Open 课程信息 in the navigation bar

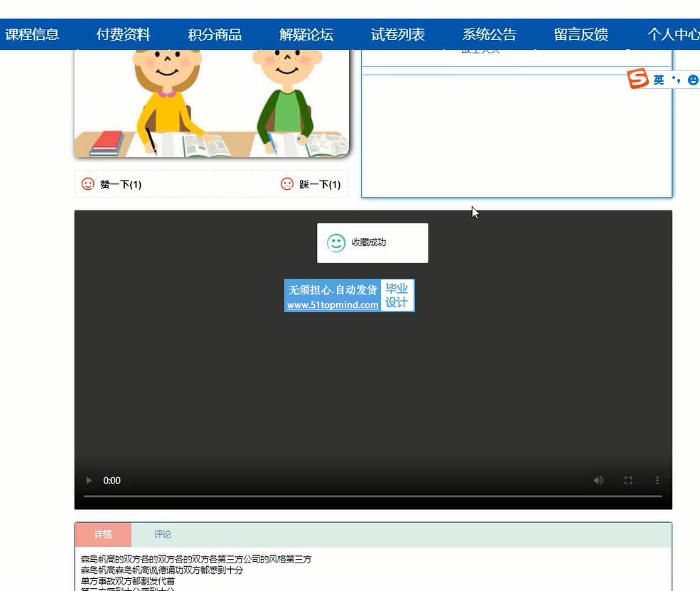(32, 34)
